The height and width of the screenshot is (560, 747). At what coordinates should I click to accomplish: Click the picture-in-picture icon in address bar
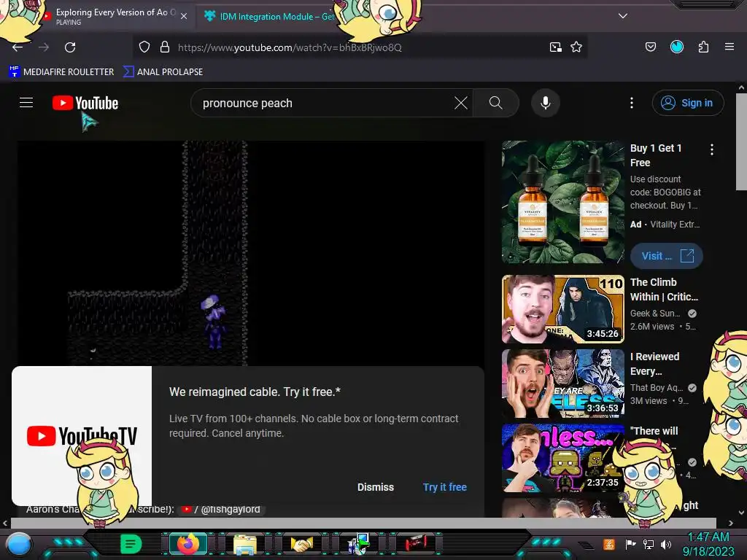(x=555, y=47)
